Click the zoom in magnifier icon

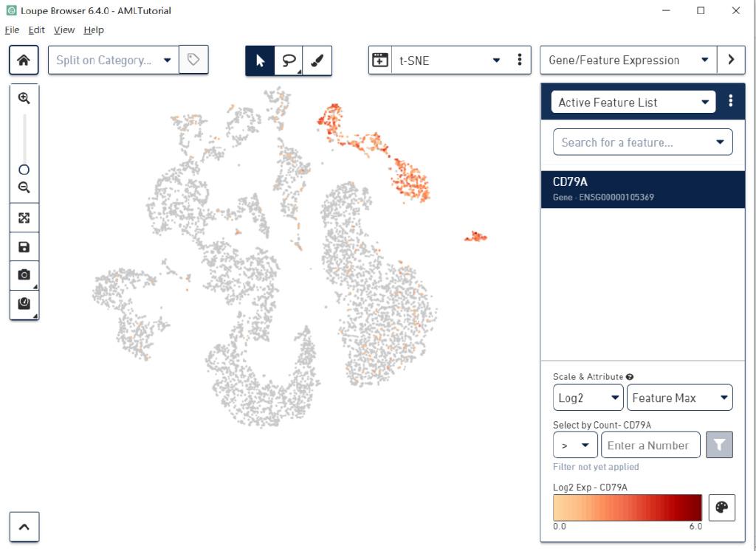[x=24, y=98]
